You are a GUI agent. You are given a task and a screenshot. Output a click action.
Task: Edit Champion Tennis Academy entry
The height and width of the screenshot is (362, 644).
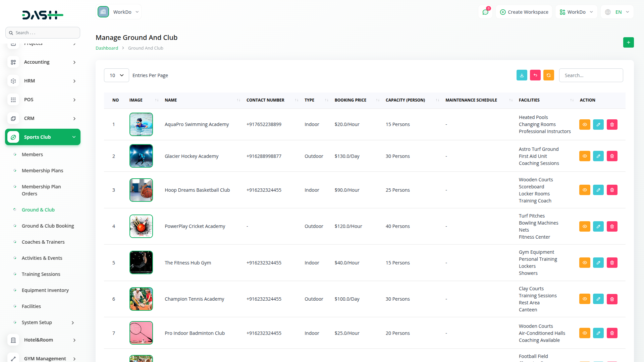pos(598,299)
